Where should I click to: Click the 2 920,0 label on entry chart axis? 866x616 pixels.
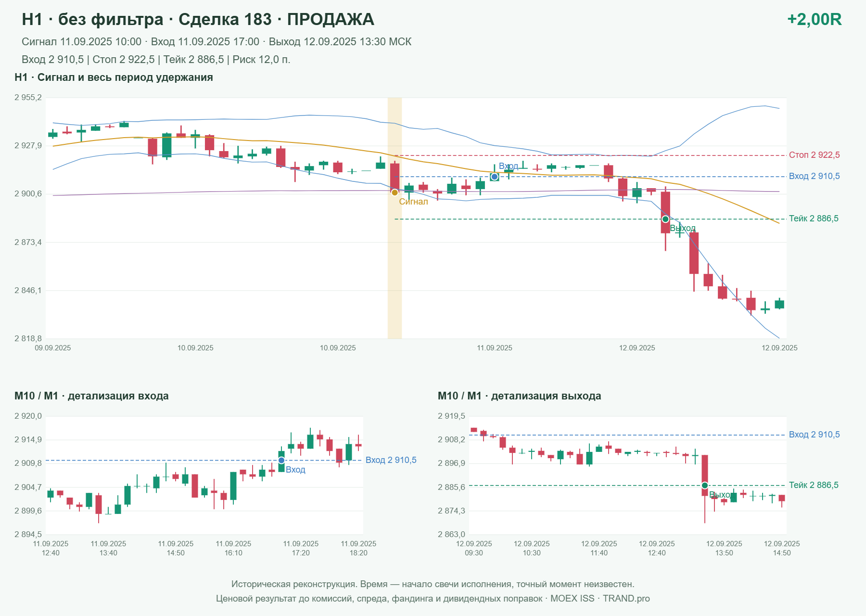click(x=28, y=416)
